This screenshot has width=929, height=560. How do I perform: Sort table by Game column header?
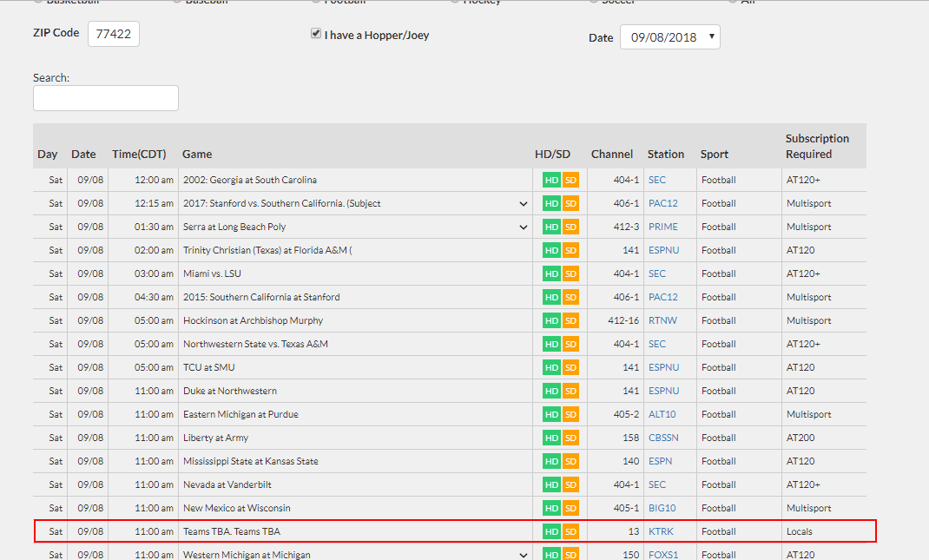(x=197, y=154)
